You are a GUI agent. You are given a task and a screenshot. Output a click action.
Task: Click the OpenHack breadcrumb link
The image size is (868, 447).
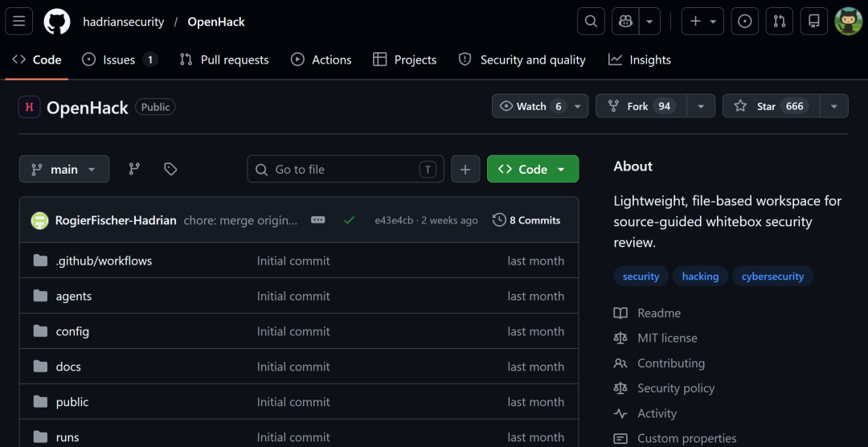point(216,23)
